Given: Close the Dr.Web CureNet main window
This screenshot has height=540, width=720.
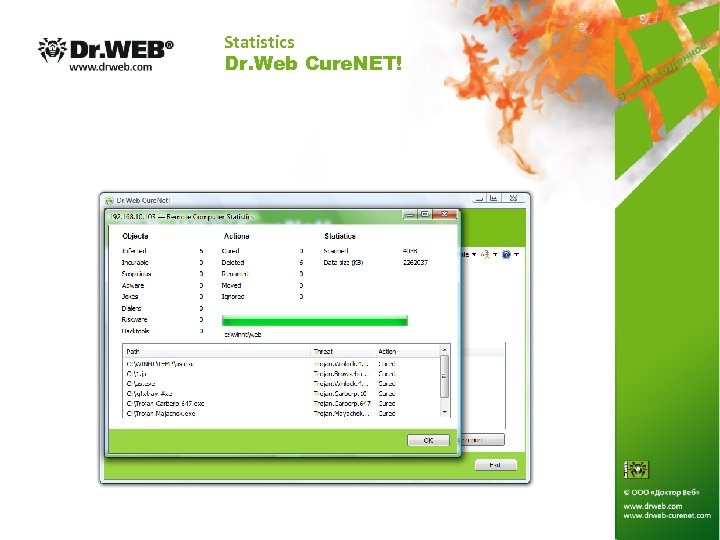Looking at the screenshot, I should click(513, 198).
